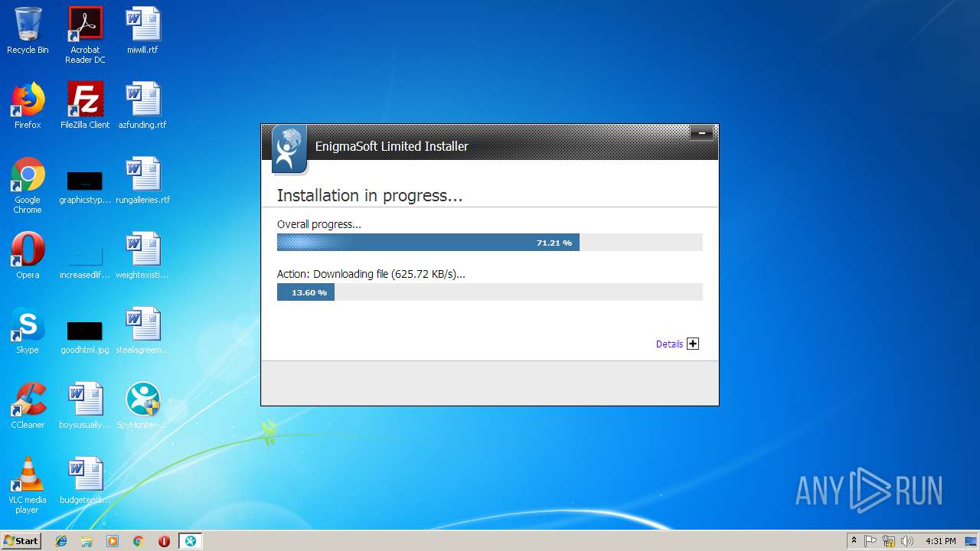Open the Opera browser shortcut
Image resolution: width=980 pixels, height=551 pixels.
[x=28, y=256]
